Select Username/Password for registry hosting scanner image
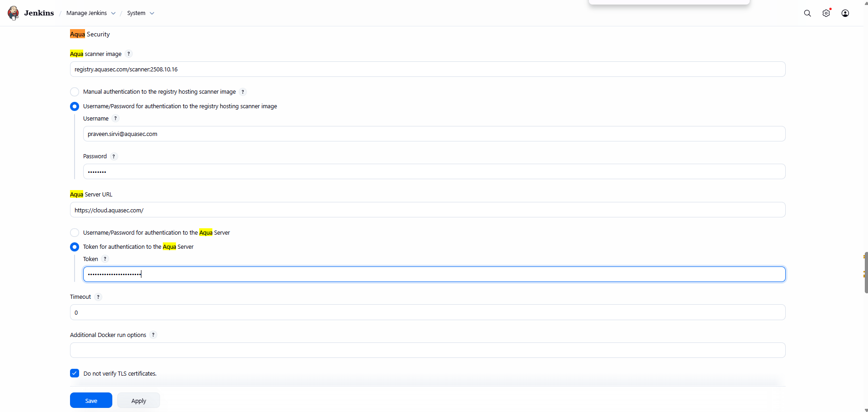868x412 pixels. click(x=75, y=106)
